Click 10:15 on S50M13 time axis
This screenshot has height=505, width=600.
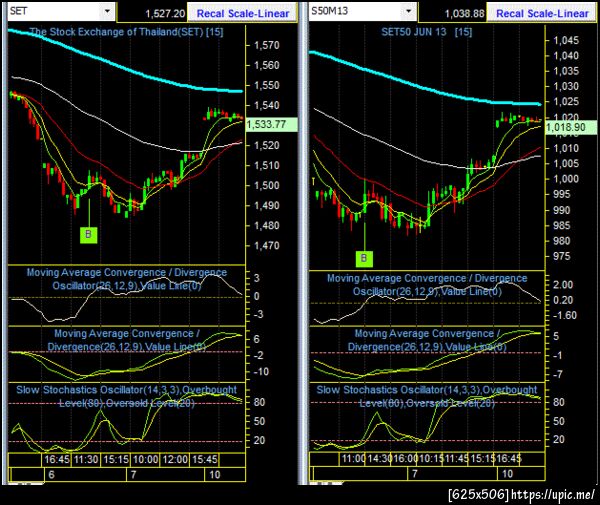431,458
